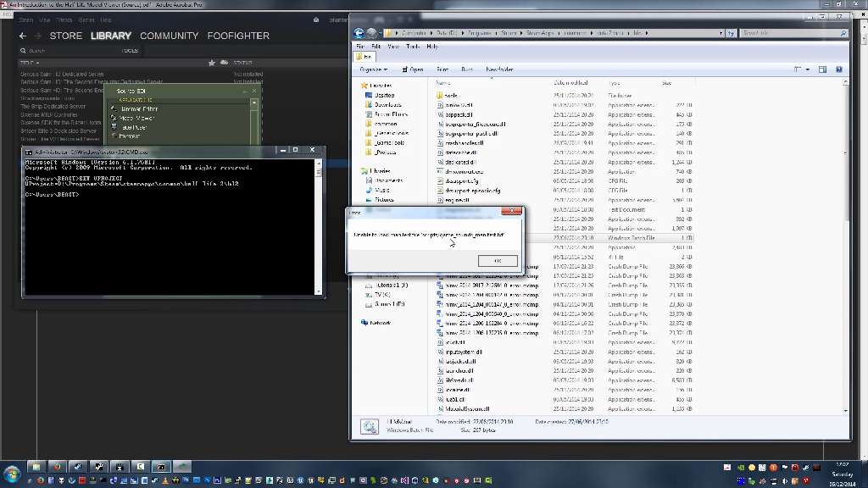This screenshot has width=868, height=488.
Task: Sort files by the Name column header
Action: (443, 83)
